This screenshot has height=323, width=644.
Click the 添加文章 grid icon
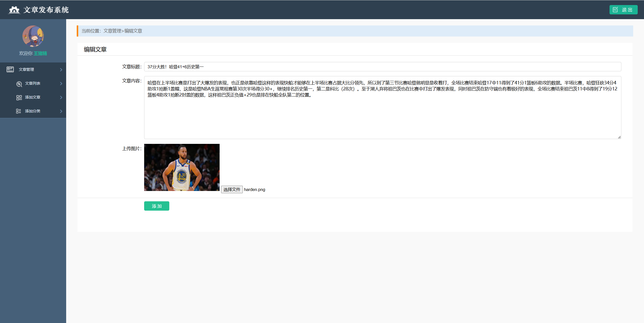coord(19,98)
